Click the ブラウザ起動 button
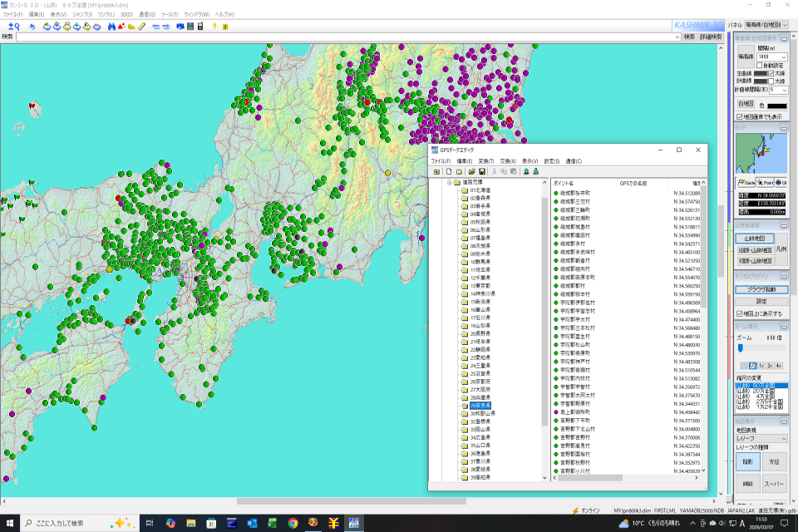The width and height of the screenshot is (798, 532). pyautogui.click(x=761, y=289)
